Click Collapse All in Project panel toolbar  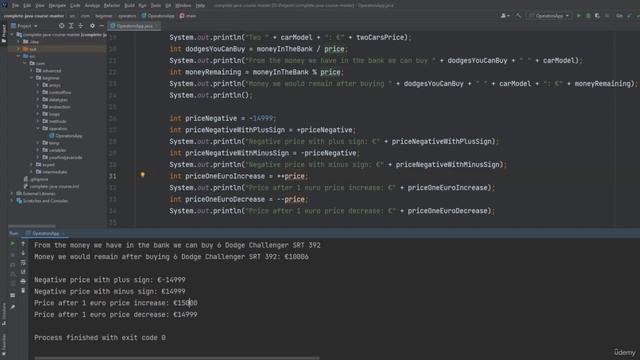click(80, 26)
